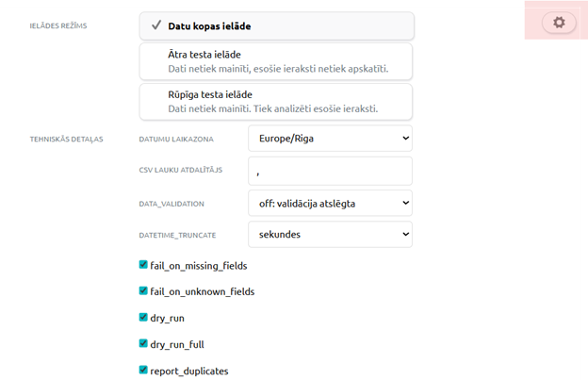This screenshot has height=380, width=588.
Task: Click the CSV LAUKU ATDALĪTĀJS label
Action: pos(180,170)
